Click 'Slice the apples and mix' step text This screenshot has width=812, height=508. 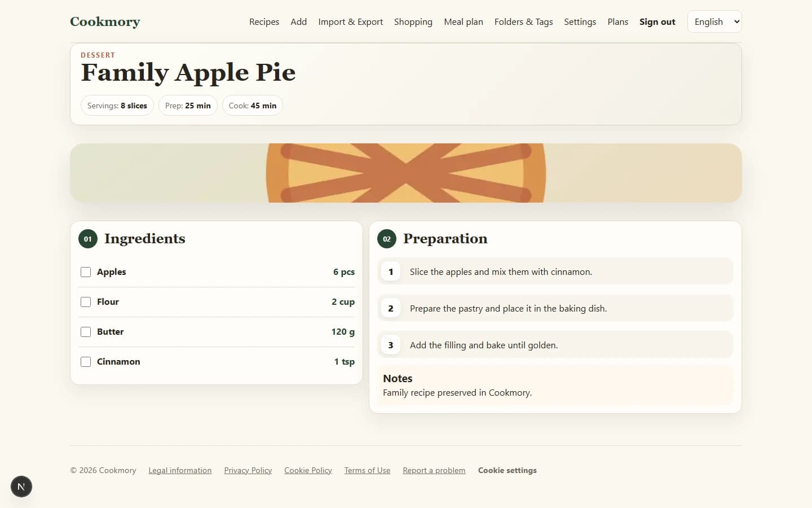point(501,271)
